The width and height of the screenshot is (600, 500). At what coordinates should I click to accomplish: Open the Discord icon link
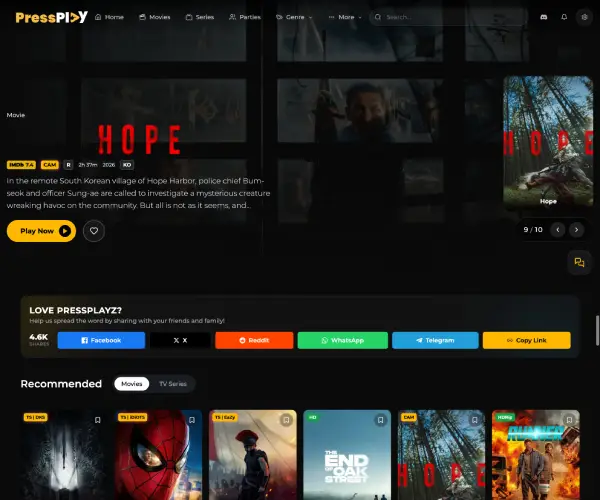543,17
